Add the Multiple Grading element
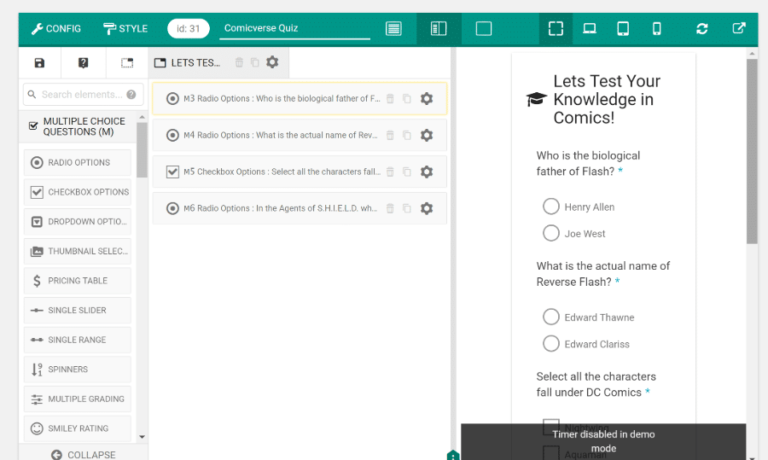The width and height of the screenshot is (768, 460). [x=77, y=399]
